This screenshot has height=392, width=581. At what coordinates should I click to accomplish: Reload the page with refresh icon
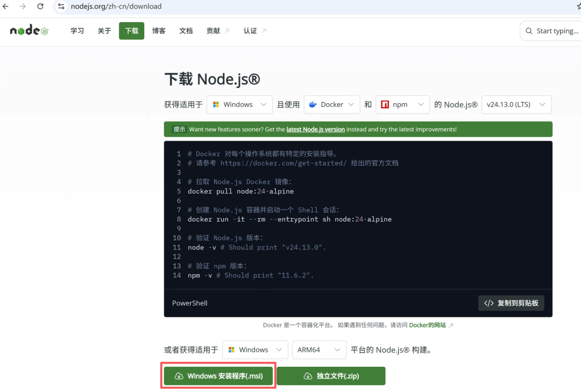[40, 6]
